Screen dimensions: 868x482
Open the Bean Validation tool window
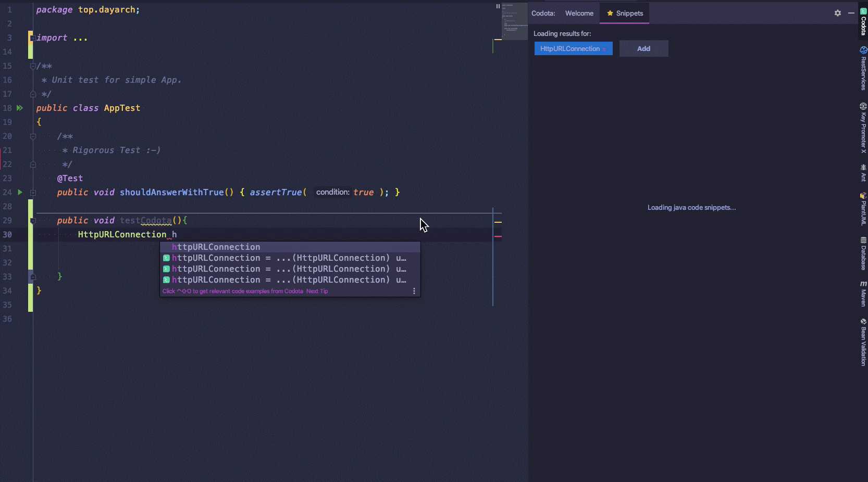pyautogui.click(x=863, y=342)
